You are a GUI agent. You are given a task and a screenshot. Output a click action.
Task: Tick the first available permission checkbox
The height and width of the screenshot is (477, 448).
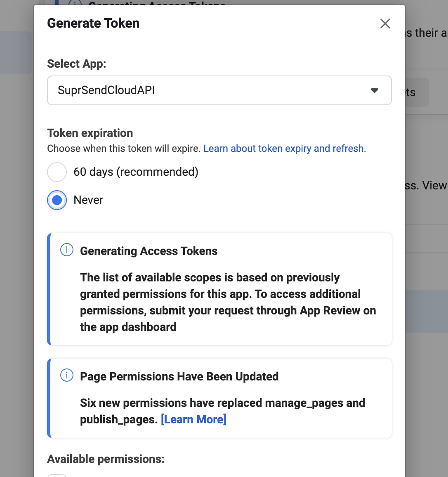pos(57,475)
